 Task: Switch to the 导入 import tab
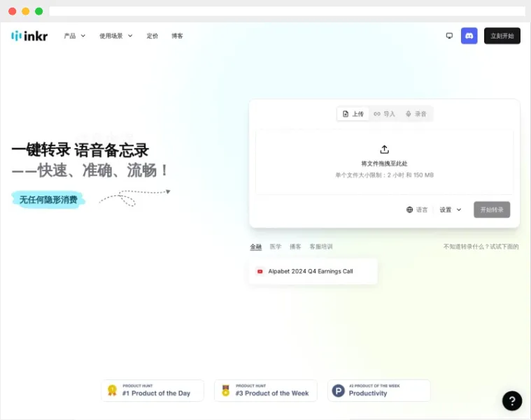click(384, 114)
